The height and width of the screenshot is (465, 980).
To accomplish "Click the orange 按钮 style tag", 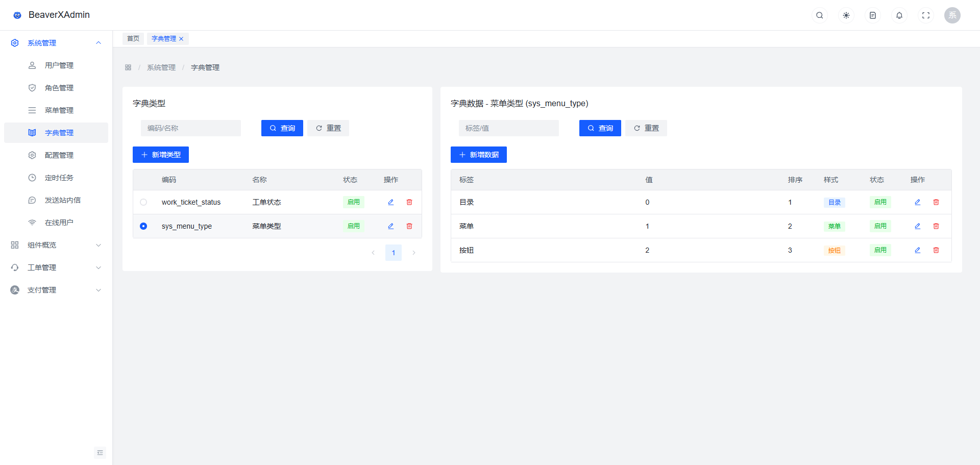I will click(x=835, y=251).
